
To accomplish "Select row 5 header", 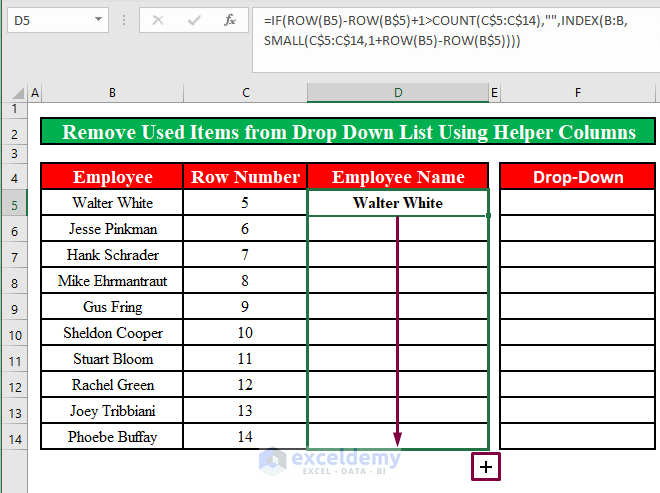I will point(14,205).
